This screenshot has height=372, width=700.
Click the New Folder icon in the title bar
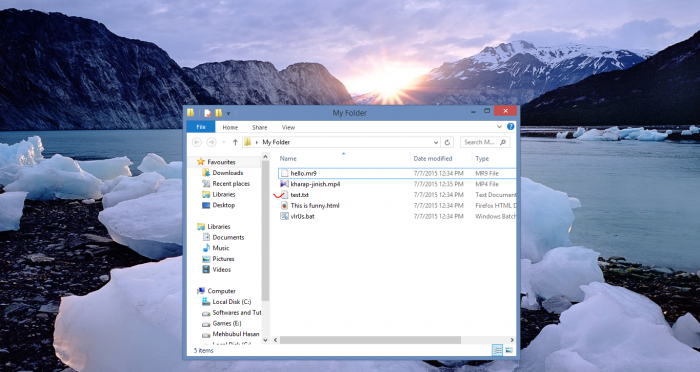click(x=218, y=113)
